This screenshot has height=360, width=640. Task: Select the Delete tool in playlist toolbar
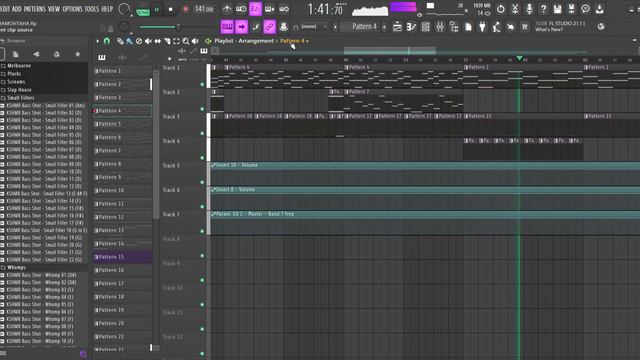(139, 41)
